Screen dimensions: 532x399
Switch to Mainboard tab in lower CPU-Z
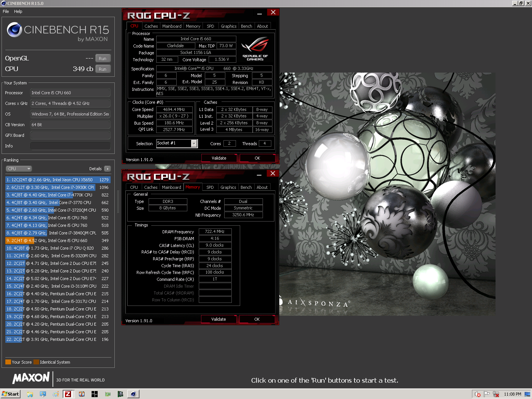[171, 187]
